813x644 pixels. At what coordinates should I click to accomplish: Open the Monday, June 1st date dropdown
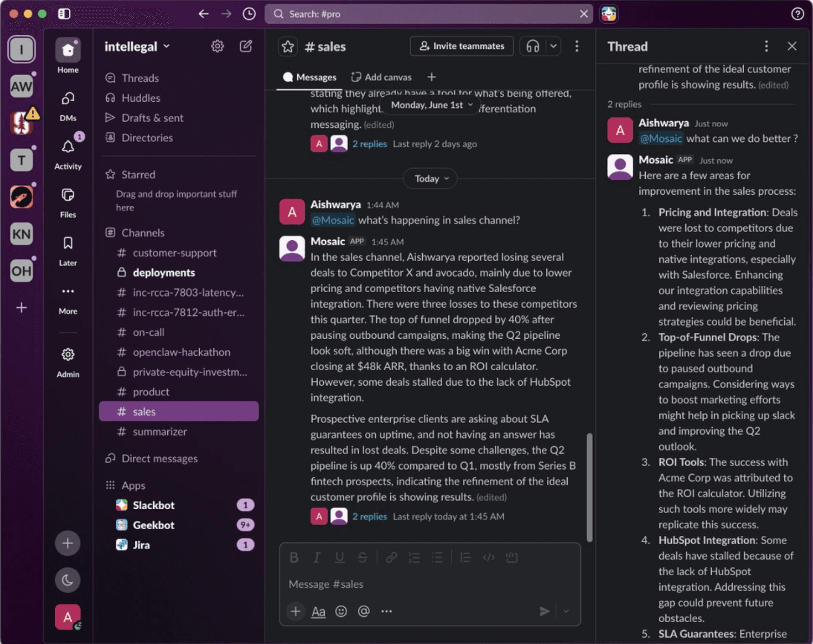click(x=432, y=105)
